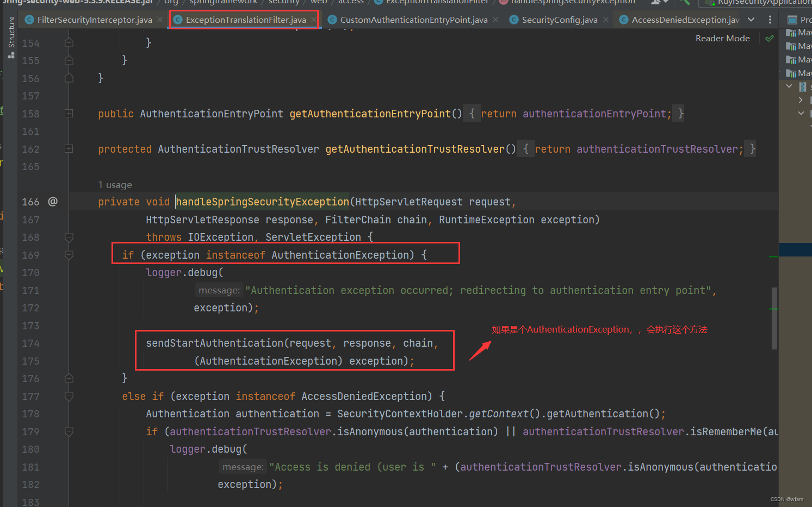Open the editor tab options three-dot menu
The image size is (812, 507).
[770, 19]
